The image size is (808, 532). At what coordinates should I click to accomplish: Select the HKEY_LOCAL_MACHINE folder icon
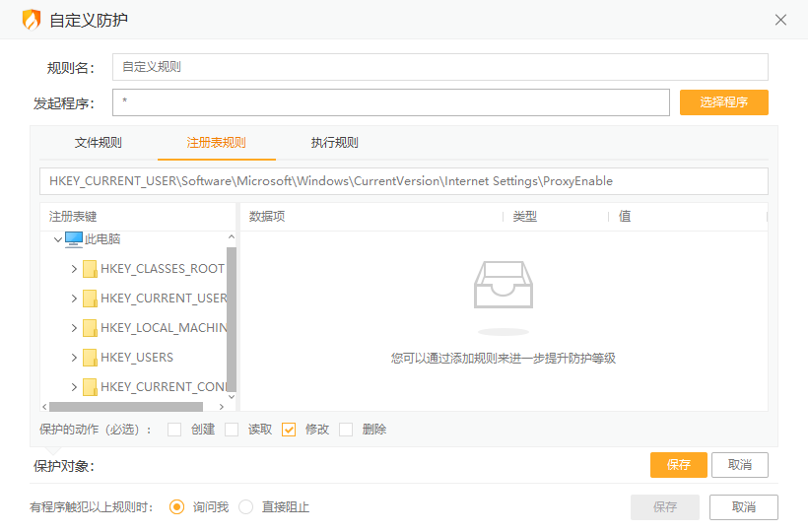click(x=90, y=328)
